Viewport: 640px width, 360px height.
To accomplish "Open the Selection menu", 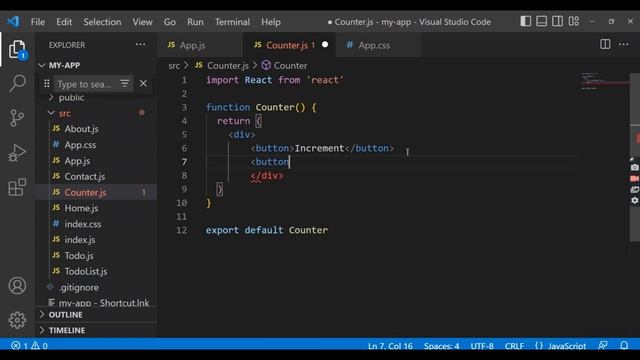I will (x=102, y=22).
